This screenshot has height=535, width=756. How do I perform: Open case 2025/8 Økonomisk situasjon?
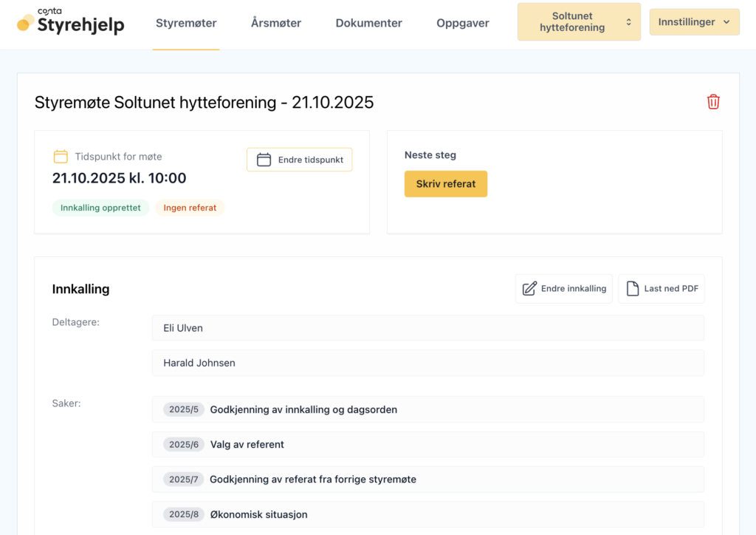pyautogui.click(x=427, y=514)
